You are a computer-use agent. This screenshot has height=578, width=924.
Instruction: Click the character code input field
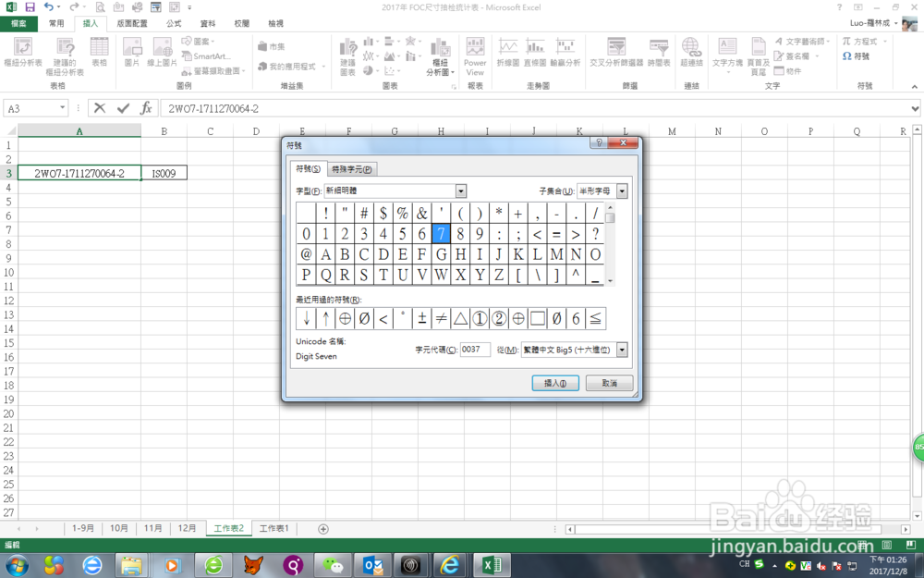point(475,350)
